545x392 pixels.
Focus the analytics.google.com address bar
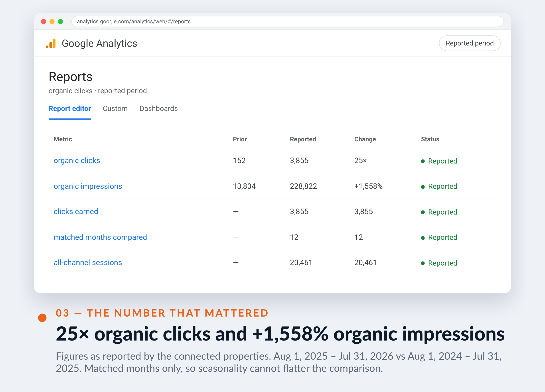287,22
